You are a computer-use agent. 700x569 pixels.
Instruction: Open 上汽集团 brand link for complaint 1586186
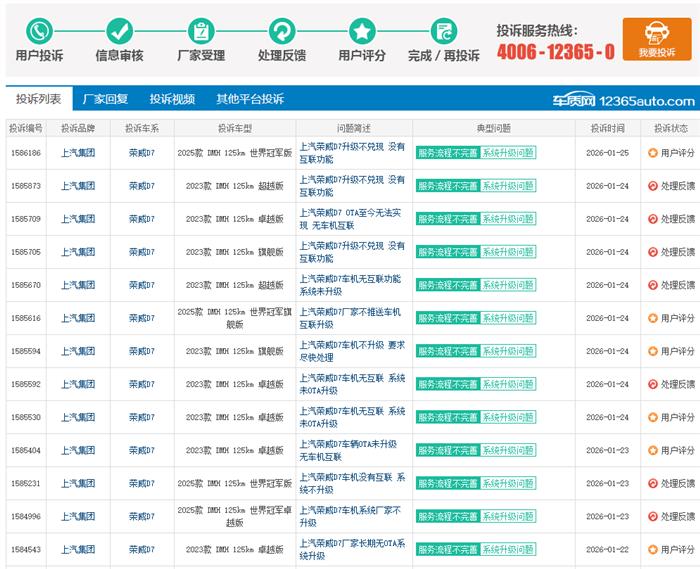78,153
